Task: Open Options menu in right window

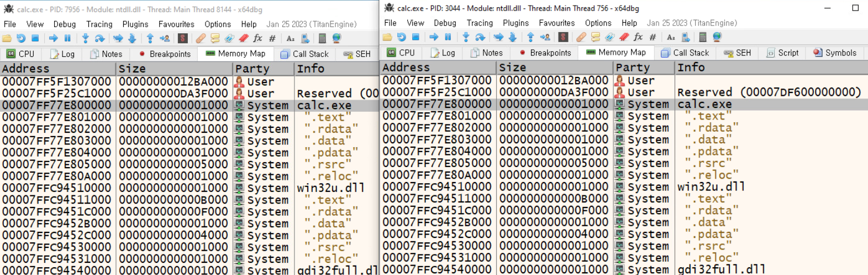Action: coord(598,23)
